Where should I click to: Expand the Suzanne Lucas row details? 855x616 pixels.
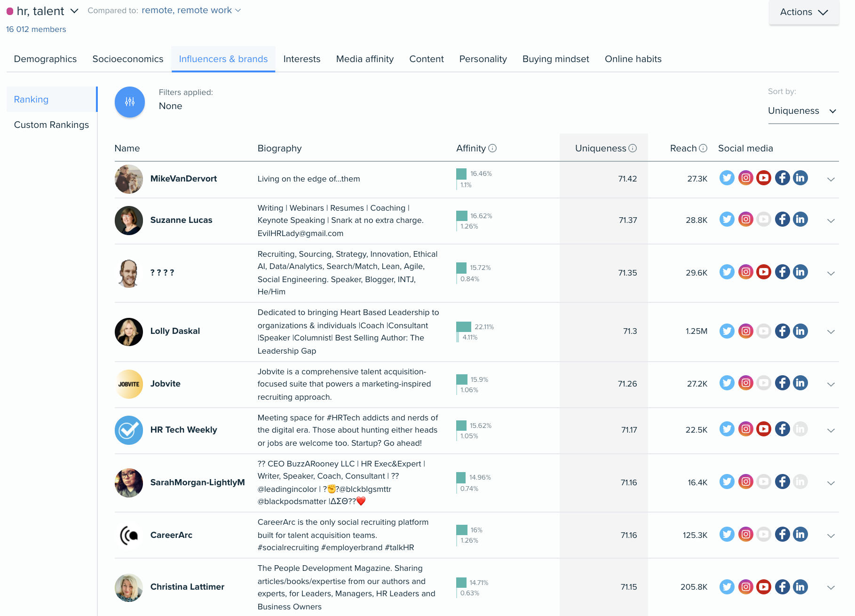[831, 221]
